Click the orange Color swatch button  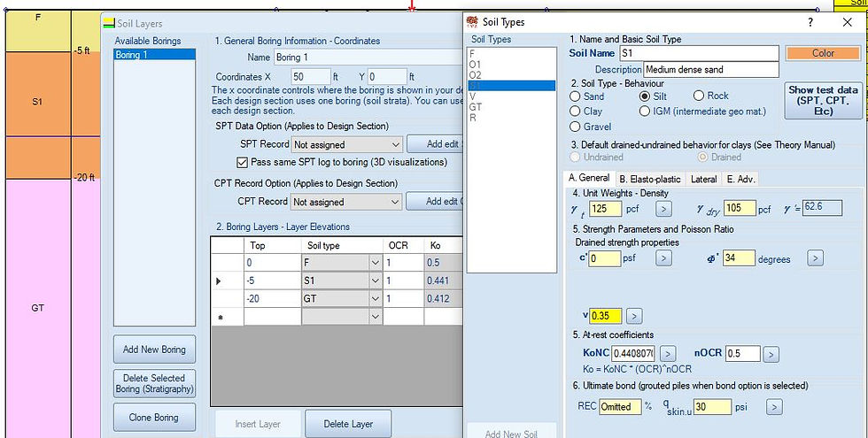tap(823, 53)
